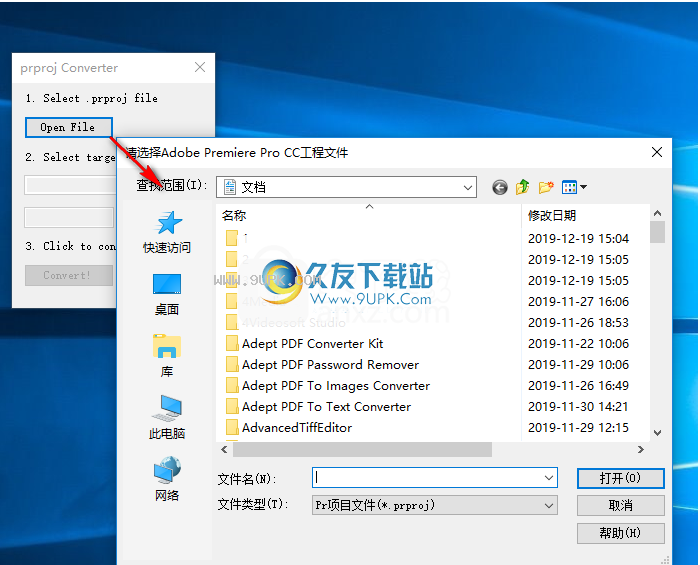Click the vertical scrollbar down arrow
The image size is (700, 565).
(657, 432)
